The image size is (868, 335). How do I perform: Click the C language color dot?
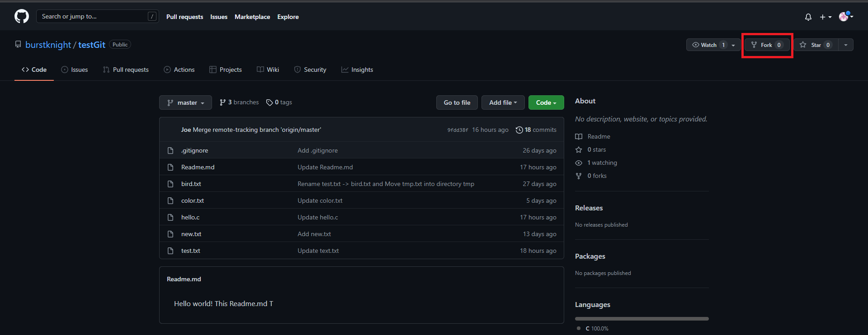579,328
